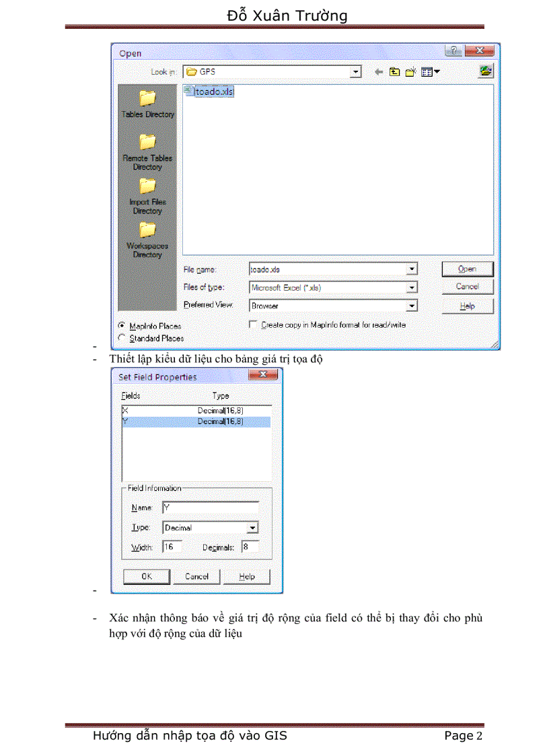The image size is (549, 756).
Task: Expand the Files of type dropdown
Action: [x=412, y=287]
